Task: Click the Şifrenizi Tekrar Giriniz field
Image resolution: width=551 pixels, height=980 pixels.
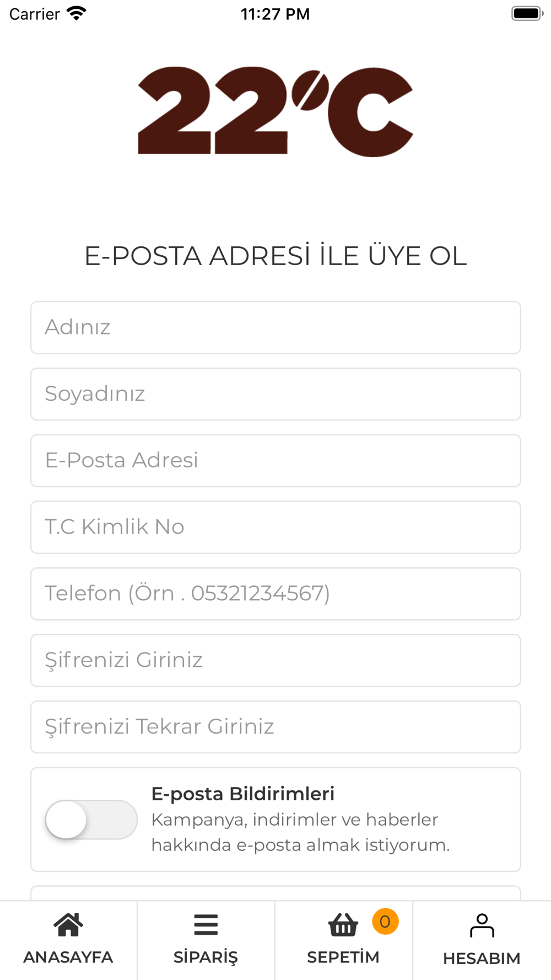Action: click(x=275, y=727)
